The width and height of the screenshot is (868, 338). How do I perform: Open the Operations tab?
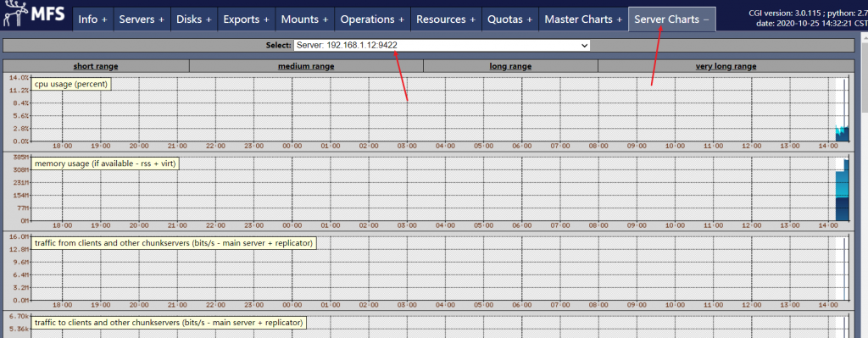coord(372,19)
